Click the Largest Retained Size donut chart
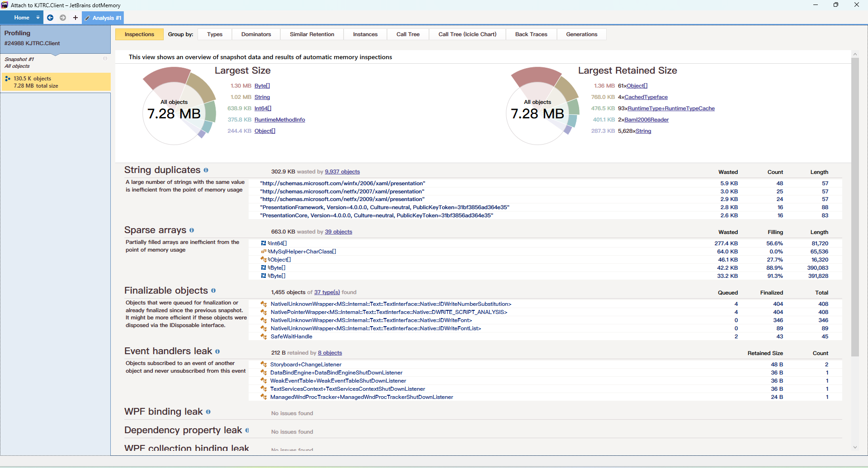 542,106
